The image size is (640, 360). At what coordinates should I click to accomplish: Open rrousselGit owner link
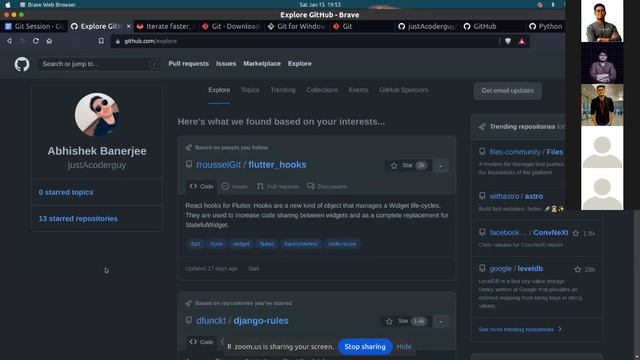(218, 165)
